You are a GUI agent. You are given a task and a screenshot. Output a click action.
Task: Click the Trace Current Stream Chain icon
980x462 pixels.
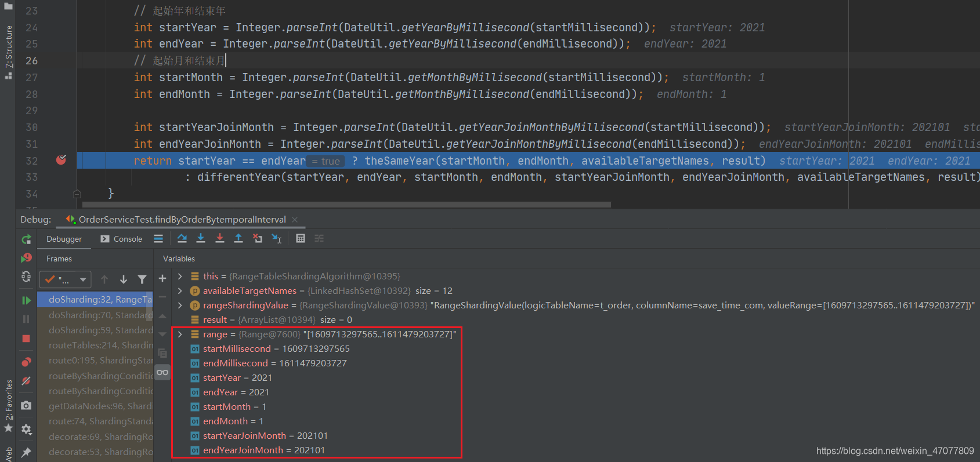pos(319,238)
